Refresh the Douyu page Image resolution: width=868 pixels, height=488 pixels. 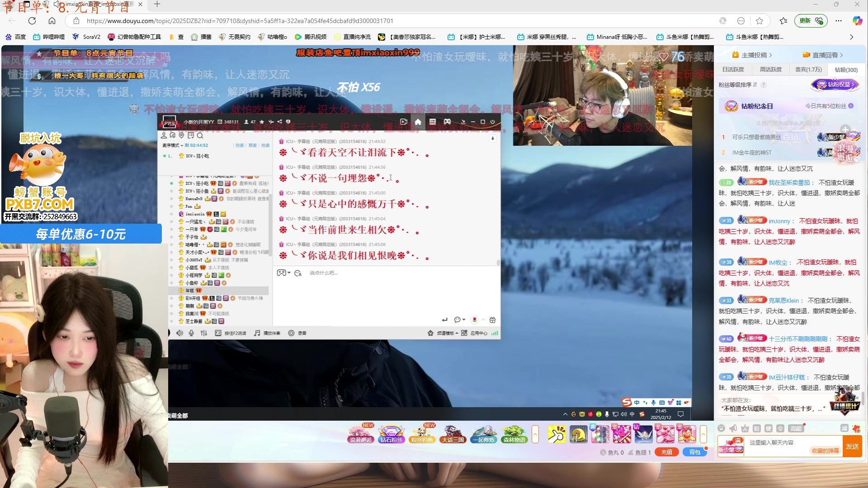click(x=32, y=21)
